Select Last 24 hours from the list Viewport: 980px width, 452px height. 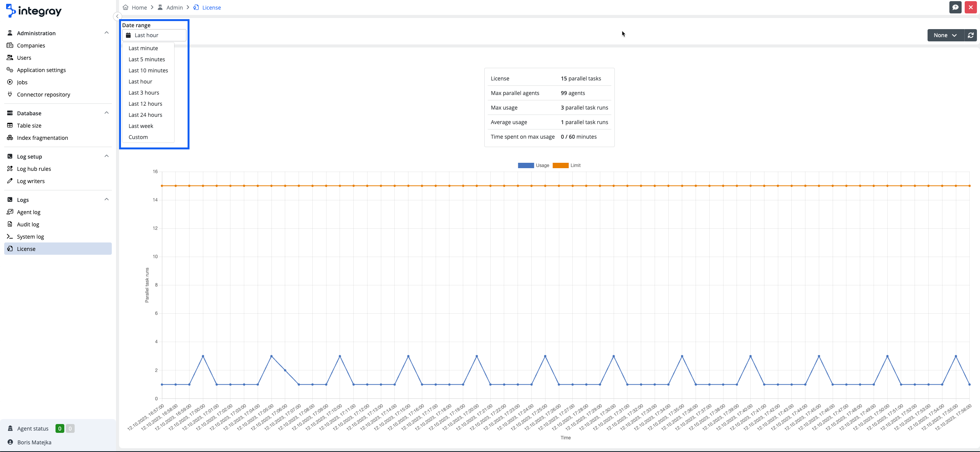(145, 115)
